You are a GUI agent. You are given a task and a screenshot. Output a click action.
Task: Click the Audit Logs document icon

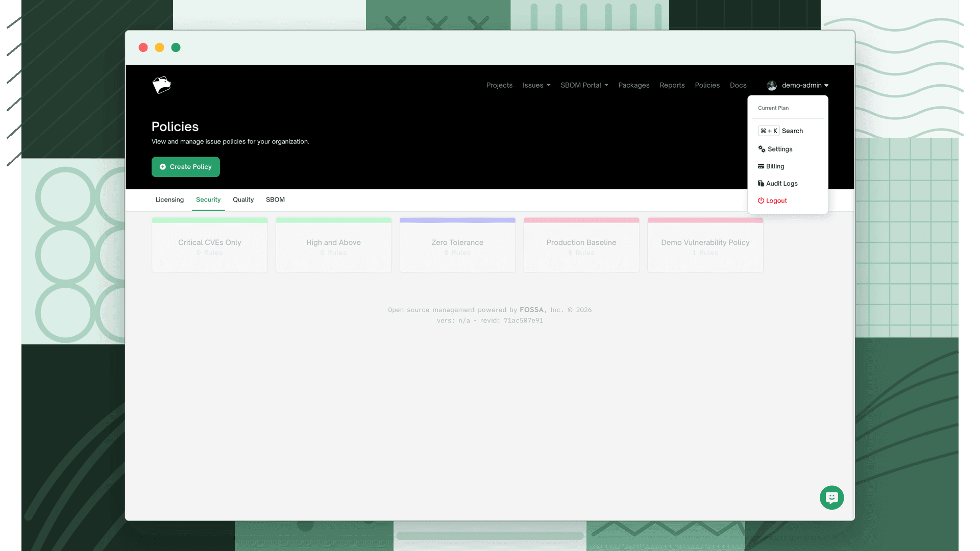pyautogui.click(x=761, y=184)
